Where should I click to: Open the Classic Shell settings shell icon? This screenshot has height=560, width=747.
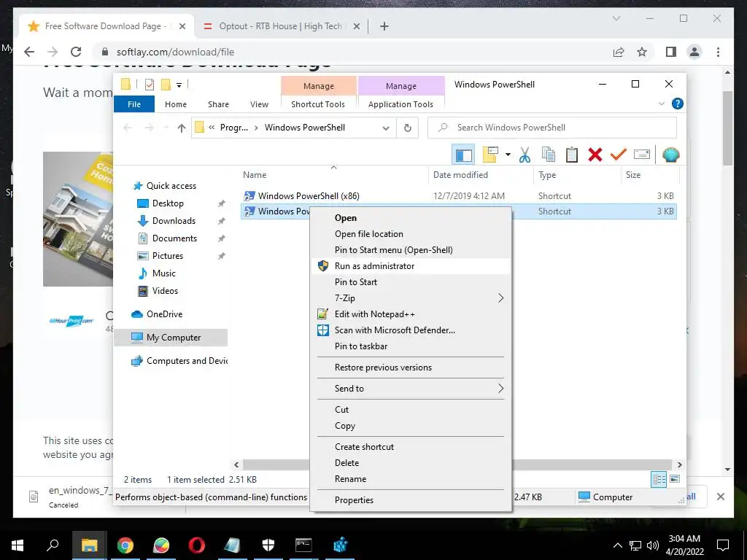point(671,155)
